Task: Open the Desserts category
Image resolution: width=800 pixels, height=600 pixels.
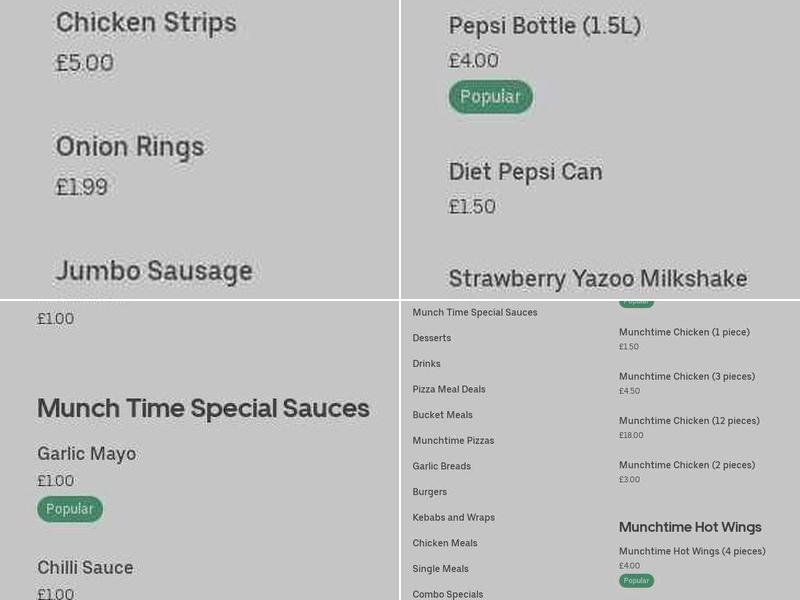Action: click(431, 338)
